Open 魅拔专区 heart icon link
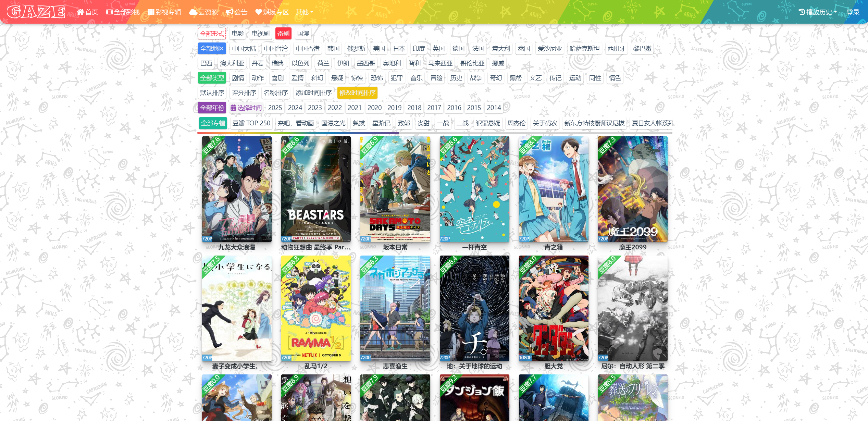The height and width of the screenshot is (421, 868). point(272,12)
